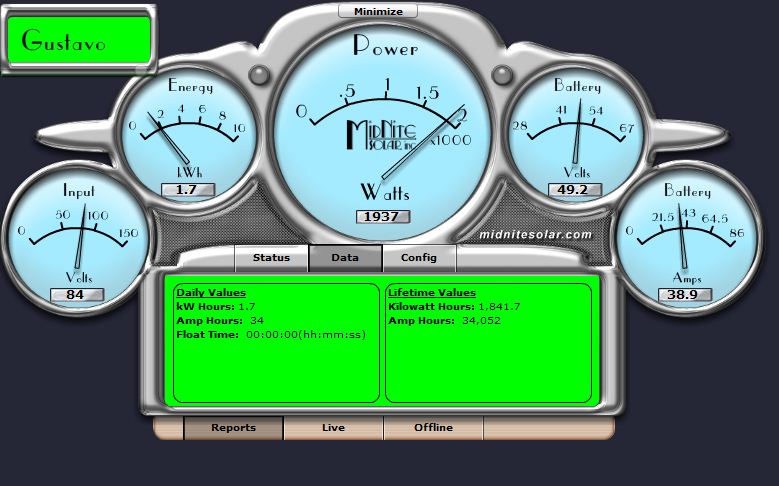Viewport: 779px width, 486px height.
Task: Select the 49.2 battery volts readout
Action: coord(575,190)
